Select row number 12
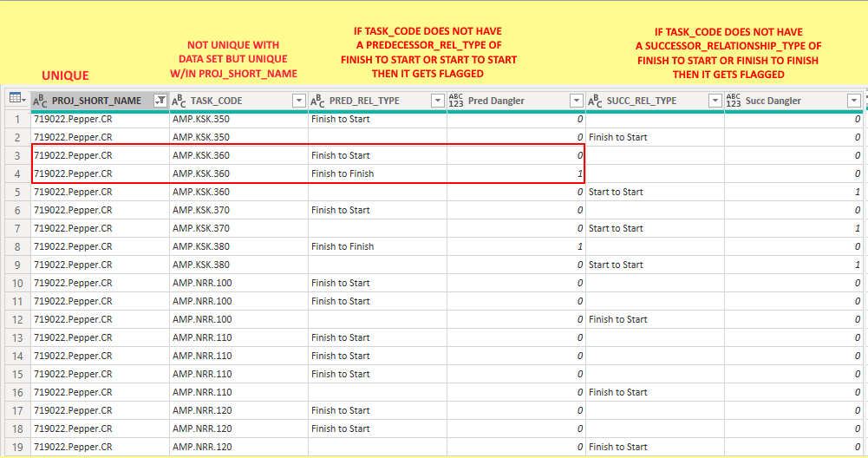The height and width of the screenshot is (458, 868). click(17, 319)
